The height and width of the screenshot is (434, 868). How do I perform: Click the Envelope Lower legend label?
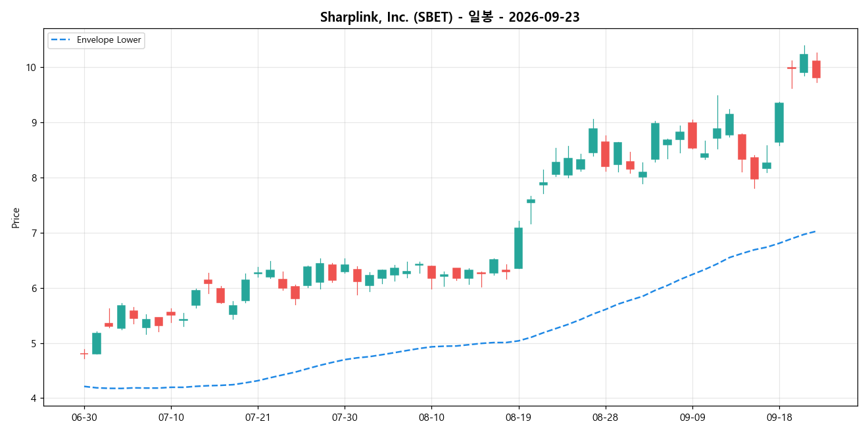[x=108, y=40]
